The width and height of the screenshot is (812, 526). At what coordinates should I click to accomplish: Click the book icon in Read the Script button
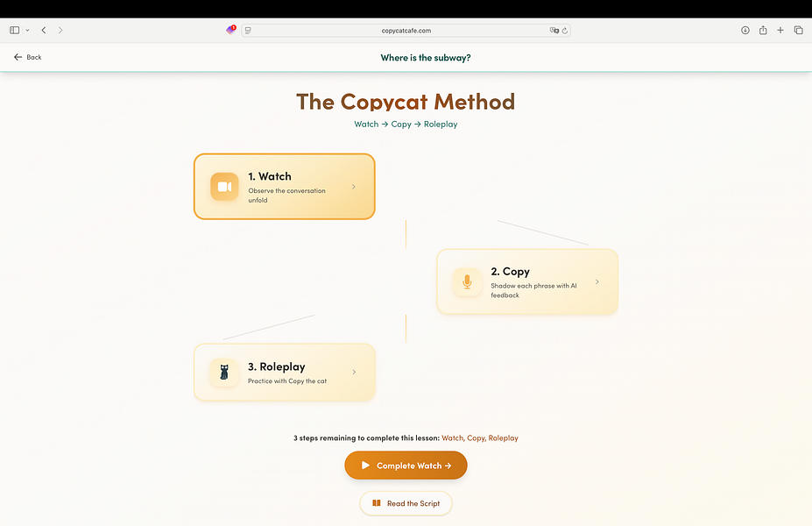coord(376,503)
